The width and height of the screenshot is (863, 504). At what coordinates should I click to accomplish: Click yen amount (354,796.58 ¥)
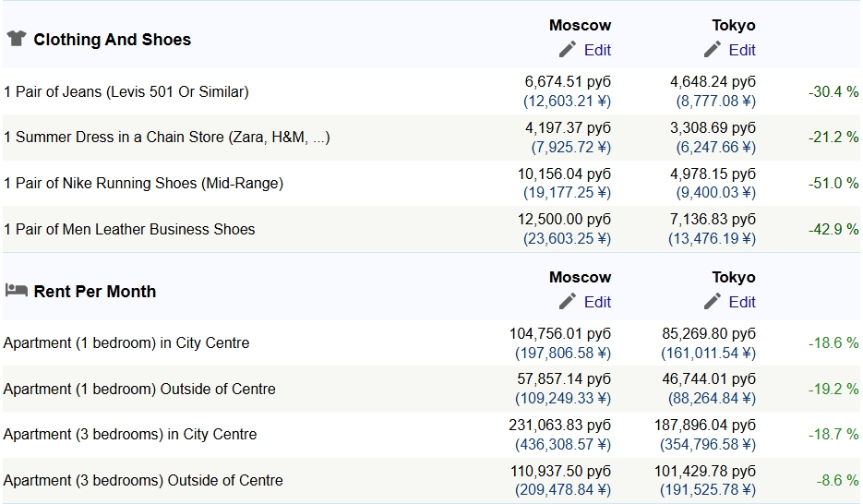click(x=708, y=445)
